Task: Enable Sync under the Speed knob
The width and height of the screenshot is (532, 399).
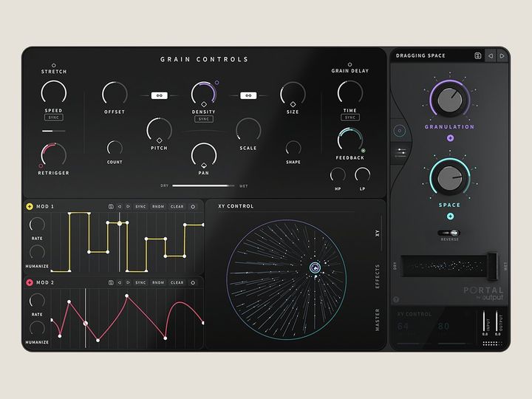Action: 54,117
